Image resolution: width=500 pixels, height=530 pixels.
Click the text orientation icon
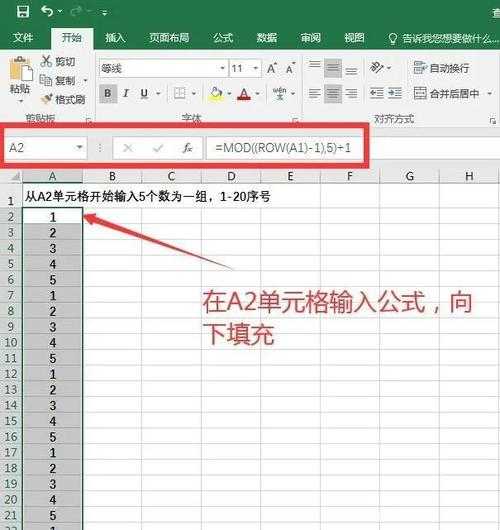[x=377, y=68]
